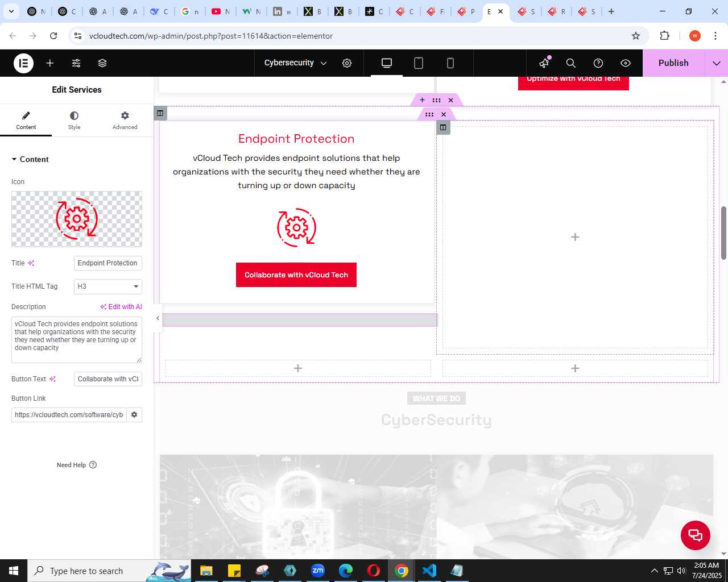The width and height of the screenshot is (728, 582).
Task: Edit the Description text area
Action: pos(77,340)
